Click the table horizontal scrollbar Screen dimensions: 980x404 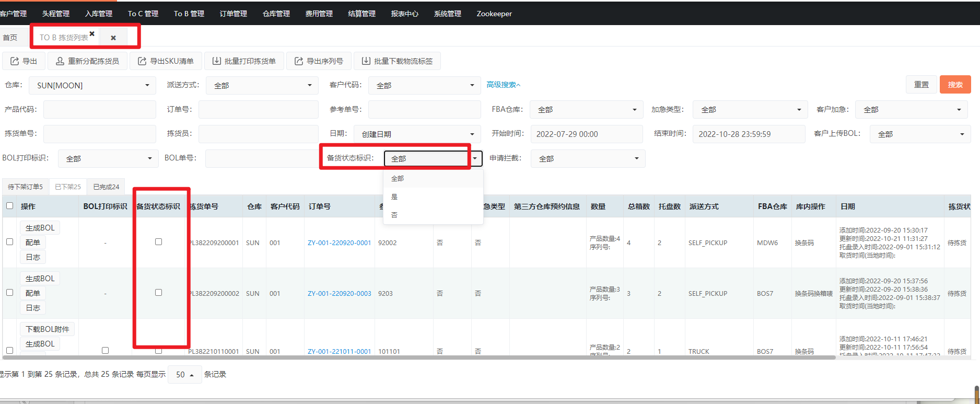419,358
